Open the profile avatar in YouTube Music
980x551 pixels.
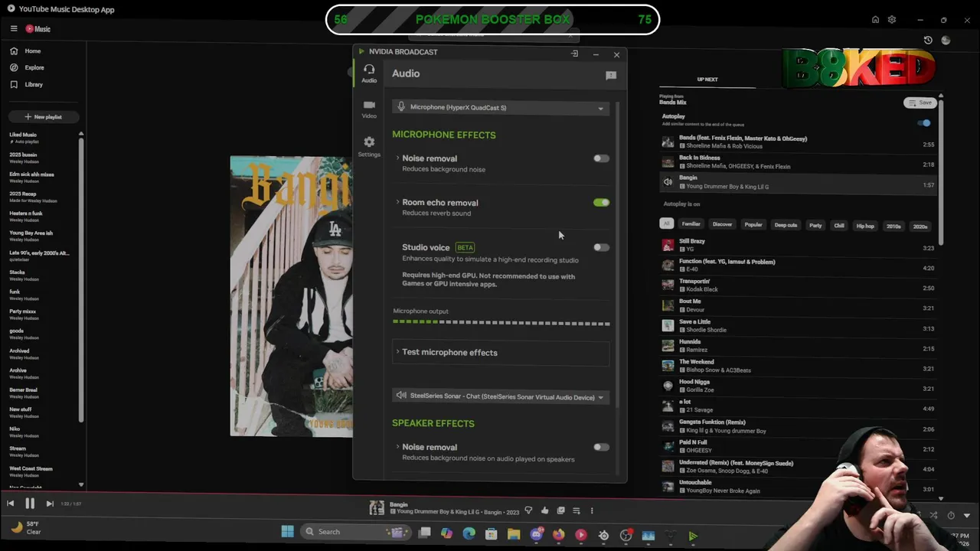(x=946, y=40)
